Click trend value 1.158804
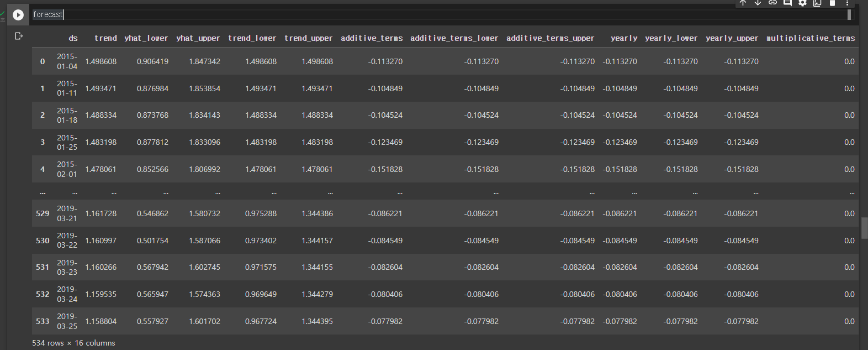This screenshot has height=350, width=868. [x=100, y=321]
